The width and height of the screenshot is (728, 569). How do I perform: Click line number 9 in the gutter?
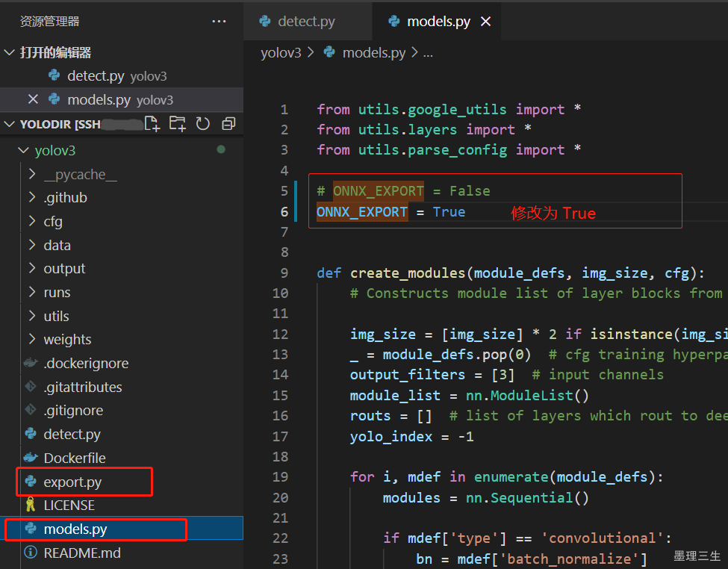click(284, 273)
